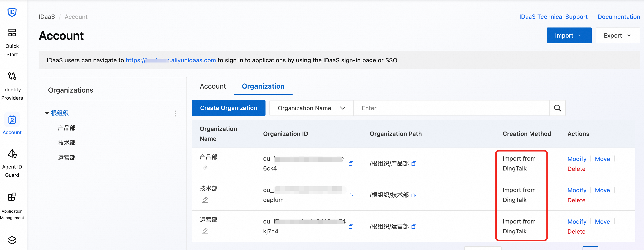Click Delete for 运营部
This screenshot has height=250, width=644.
pyautogui.click(x=576, y=231)
